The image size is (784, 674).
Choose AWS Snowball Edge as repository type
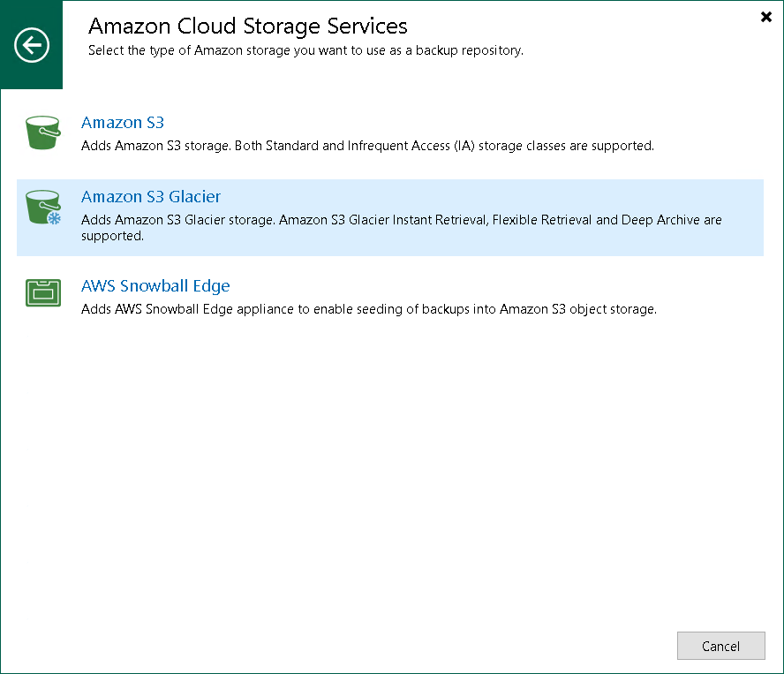pyautogui.click(x=155, y=286)
